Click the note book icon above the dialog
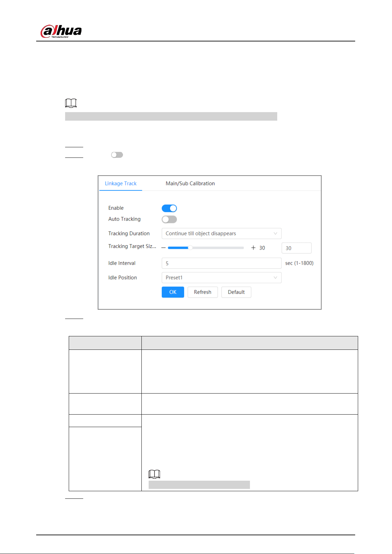Viewport: 392px width, 554px height. click(x=71, y=103)
